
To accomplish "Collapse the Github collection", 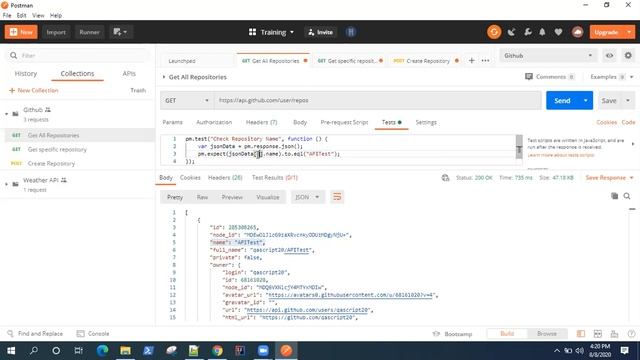I will [7, 114].
